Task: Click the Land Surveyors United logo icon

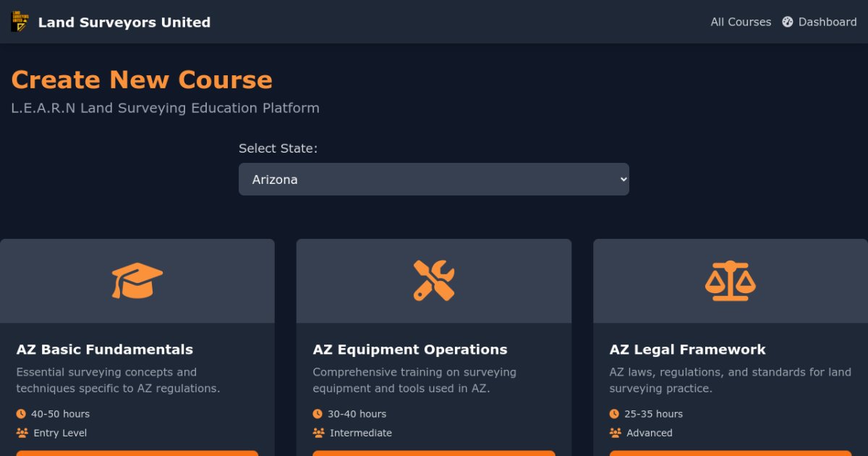Action: tap(19, 22)
